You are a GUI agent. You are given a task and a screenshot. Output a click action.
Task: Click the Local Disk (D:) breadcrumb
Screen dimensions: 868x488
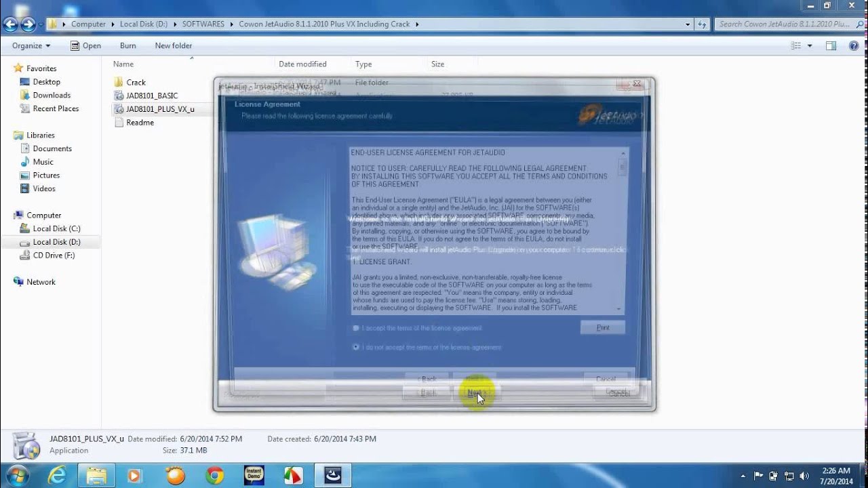144,24
